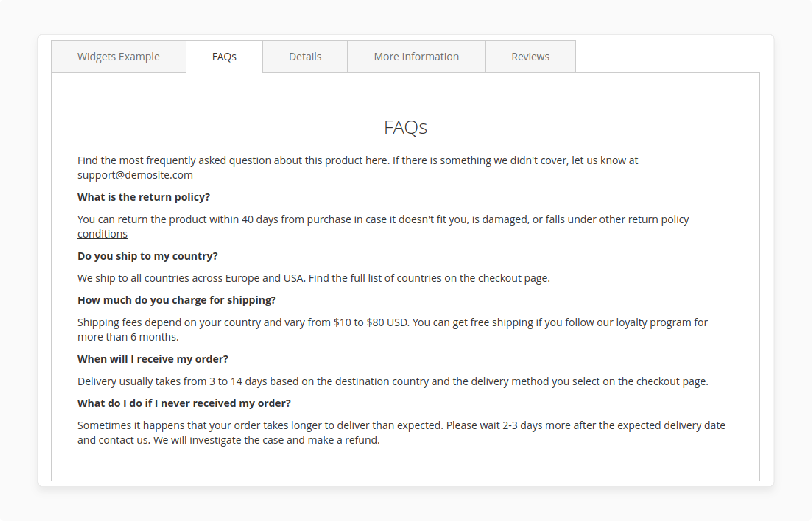Switch to the Widgets Example tab
Screen dimensions: 812x521
pyautogui.click(x=118, y=56)
